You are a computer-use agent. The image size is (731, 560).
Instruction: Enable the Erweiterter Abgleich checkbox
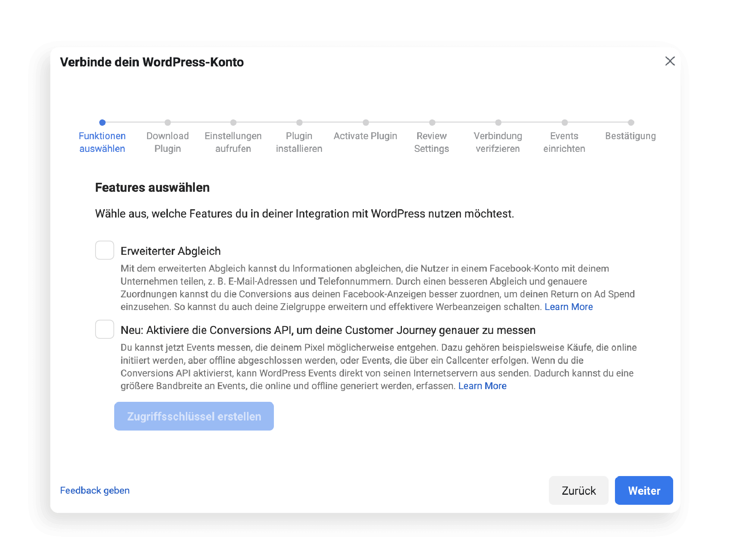(104, 250)
